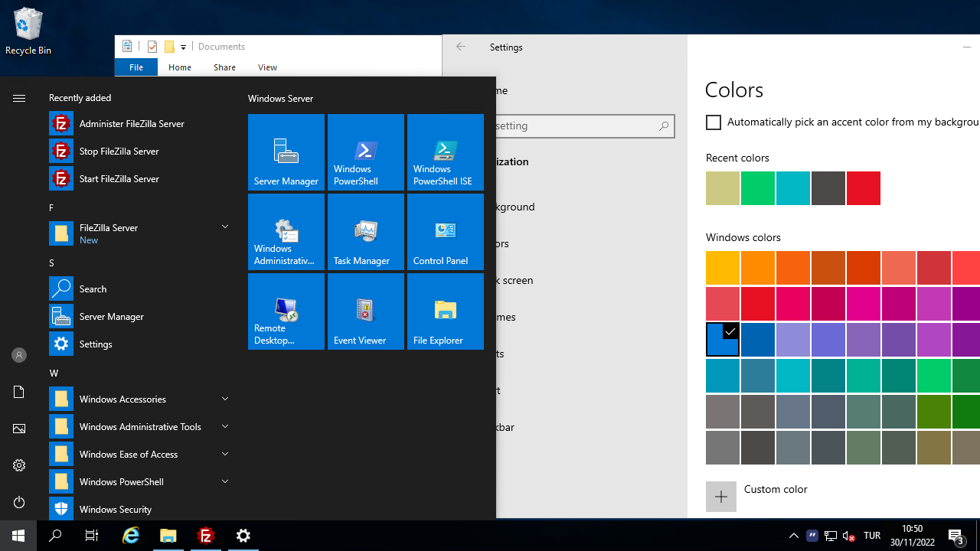Expand the Windows Ease of Access folder

pyautogui.click(x=225, y=454)
